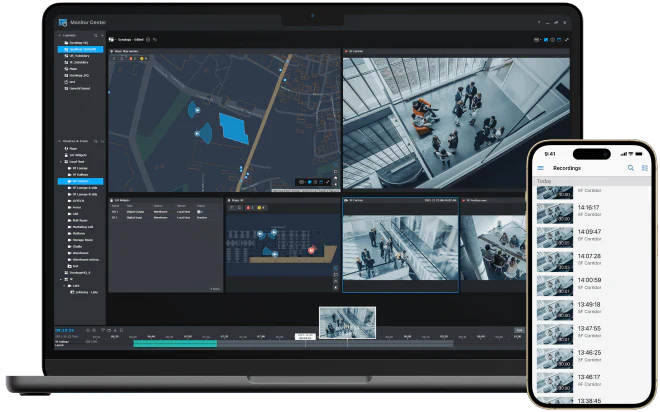The height and width of the screenshot is (412, 660).
Task: Click the teal recording segment on timeline
Action: point(175,344)
